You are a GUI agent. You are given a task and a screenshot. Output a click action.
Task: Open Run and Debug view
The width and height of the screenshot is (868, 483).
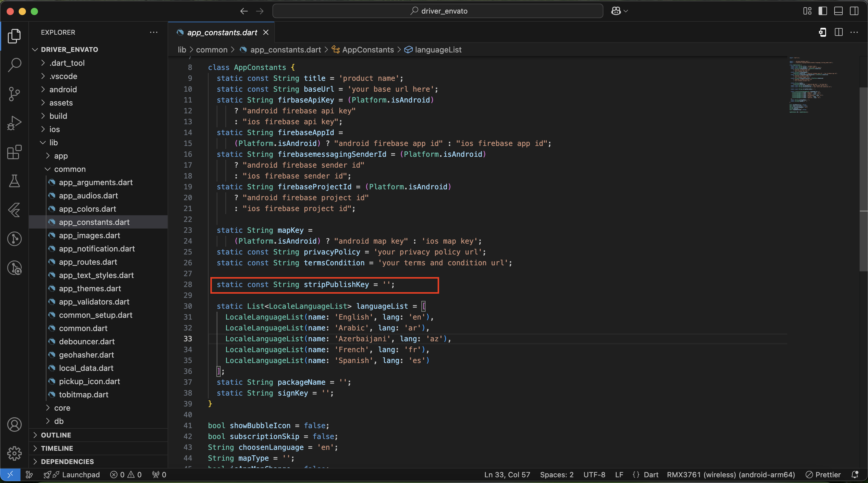pos(14,123)
